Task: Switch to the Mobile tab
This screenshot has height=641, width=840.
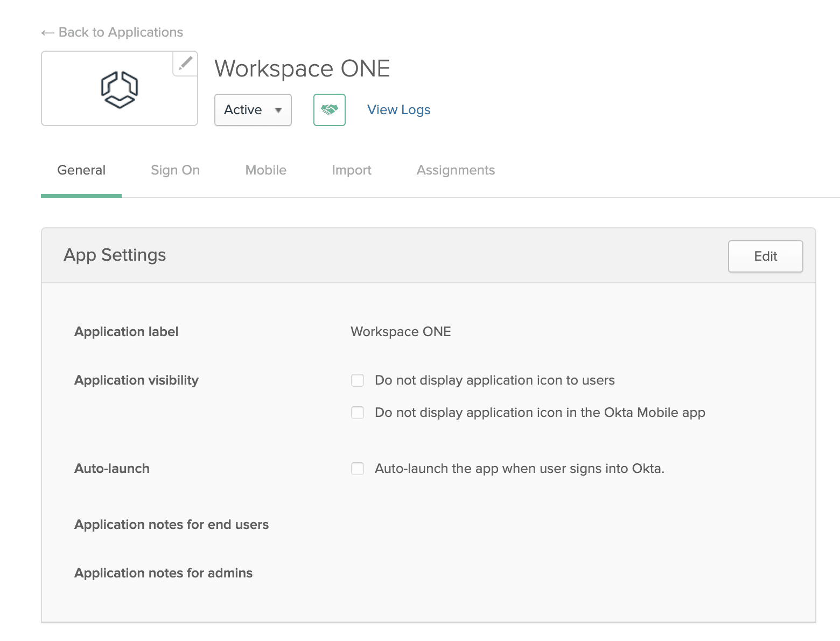Action: click(266, 170)
